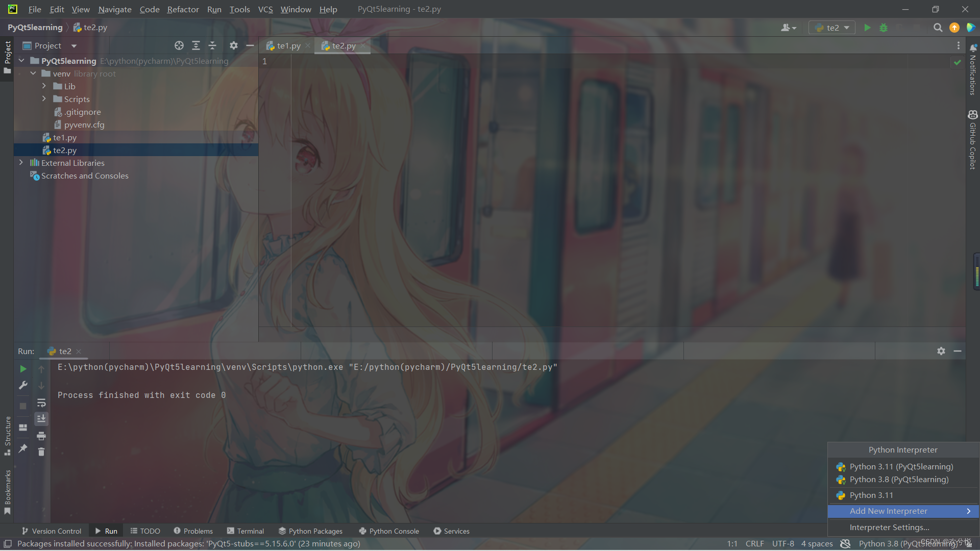Click the Debug bug icon

(x=884, y=28)
